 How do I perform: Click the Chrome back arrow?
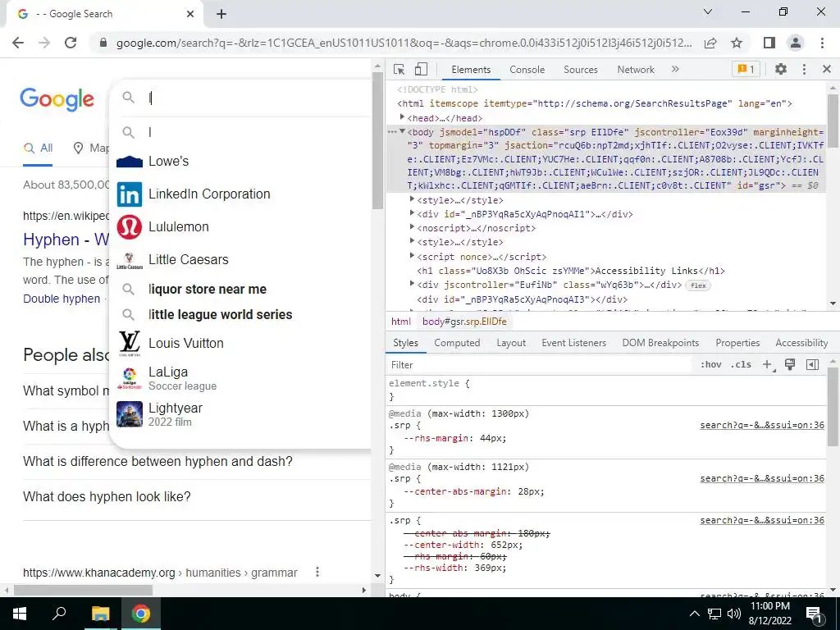point(18,43)
